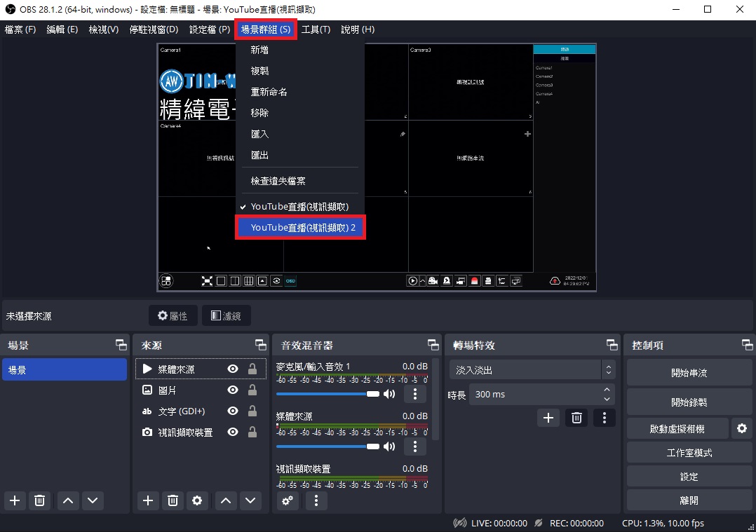Pop out the 音效混音器 dock panel

(x=433, y=345)
